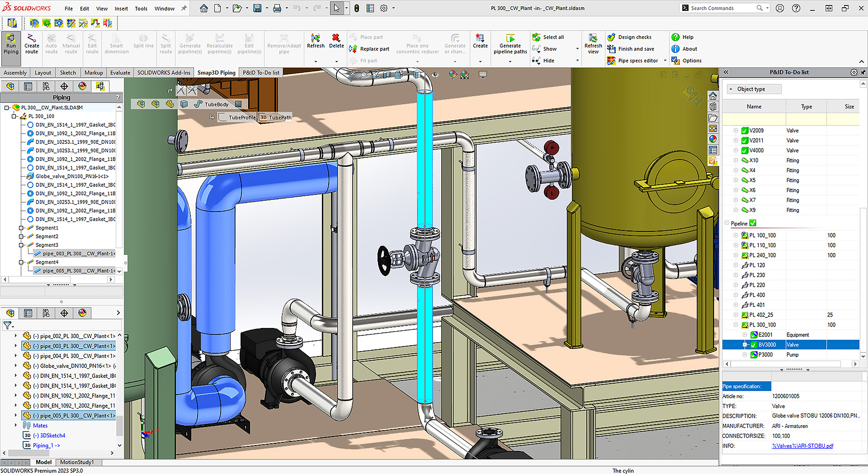The width and height of the screenshot is (868, 474).
Task: Toggle the V2009 valve checkbox
Action: (x=745, y=131)
